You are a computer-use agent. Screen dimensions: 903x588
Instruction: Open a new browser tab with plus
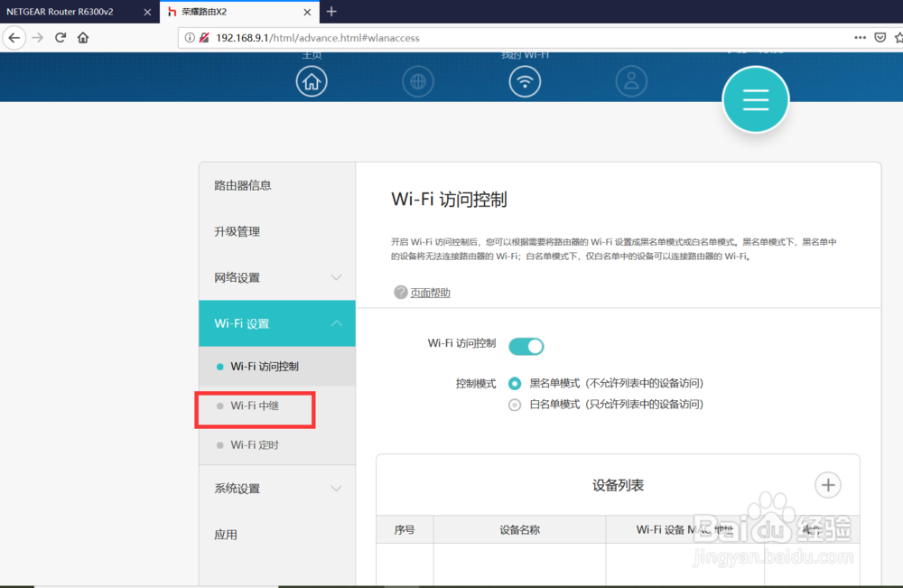coord(331,12)
